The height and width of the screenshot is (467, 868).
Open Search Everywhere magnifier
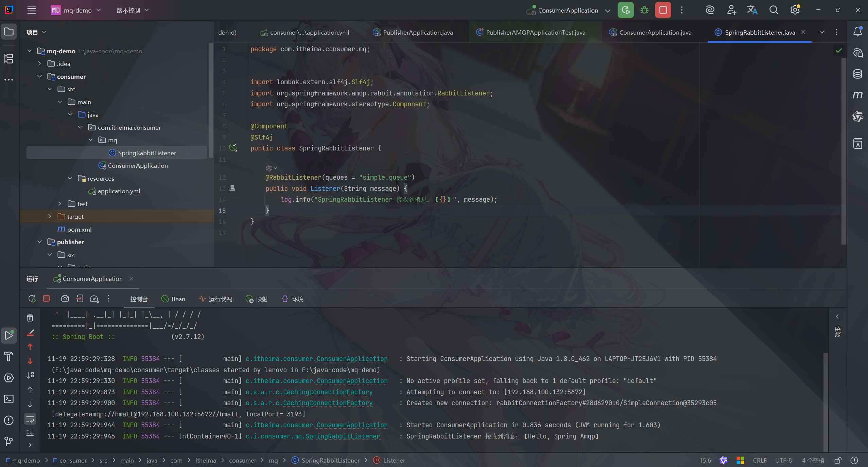click(x=774, y=10)
